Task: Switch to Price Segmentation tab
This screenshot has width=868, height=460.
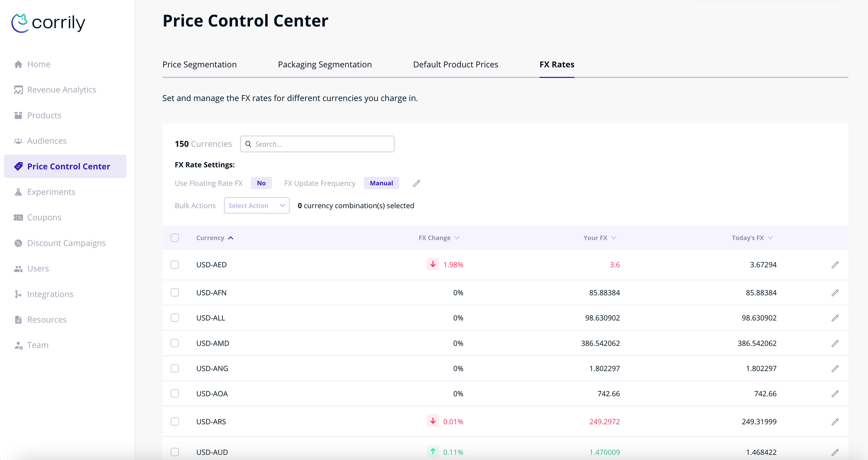Action: [x=200, y=65]
